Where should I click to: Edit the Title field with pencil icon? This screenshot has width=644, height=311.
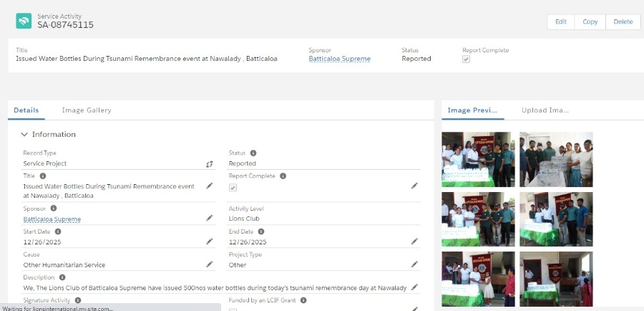tap(210, 186)
